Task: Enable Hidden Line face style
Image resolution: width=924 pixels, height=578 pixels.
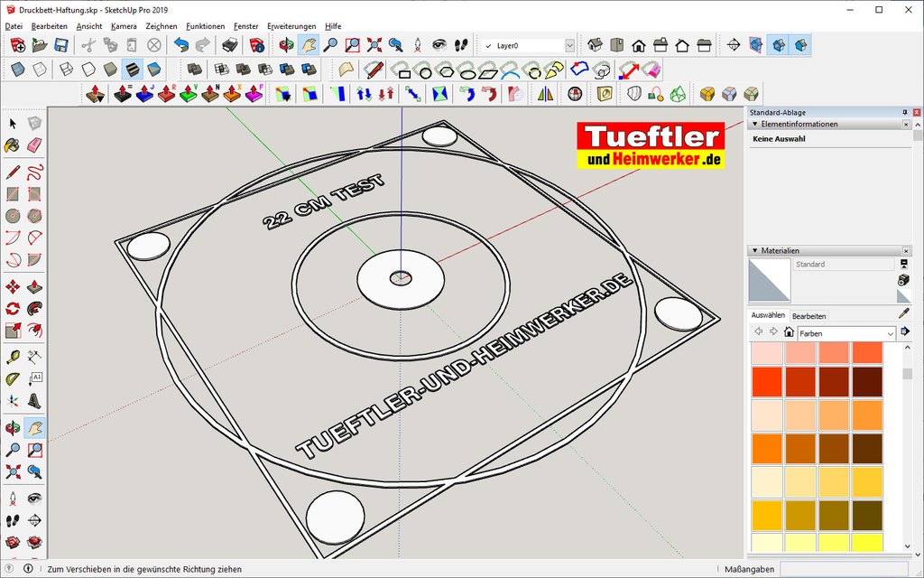Action: point(88,70)
